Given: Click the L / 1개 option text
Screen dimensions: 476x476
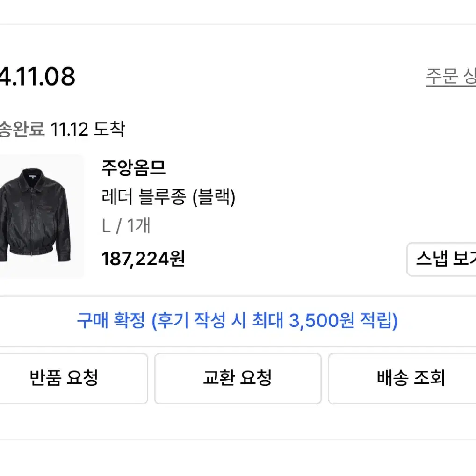Looking at the screenshot, I should tap(126, 225).
